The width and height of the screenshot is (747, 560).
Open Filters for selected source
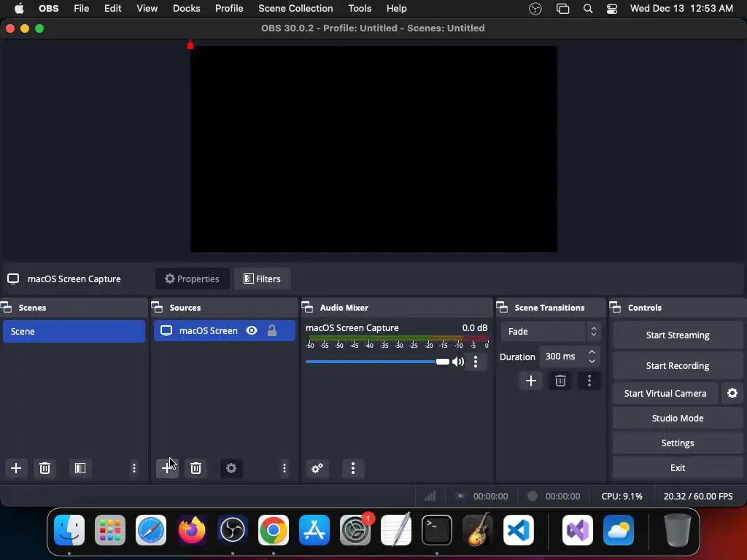click(262, 279)
